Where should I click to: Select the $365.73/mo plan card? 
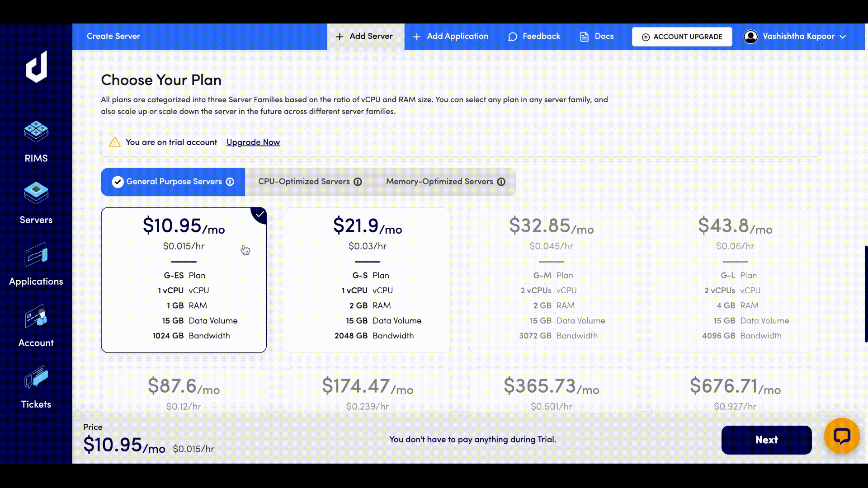point(552,392)
